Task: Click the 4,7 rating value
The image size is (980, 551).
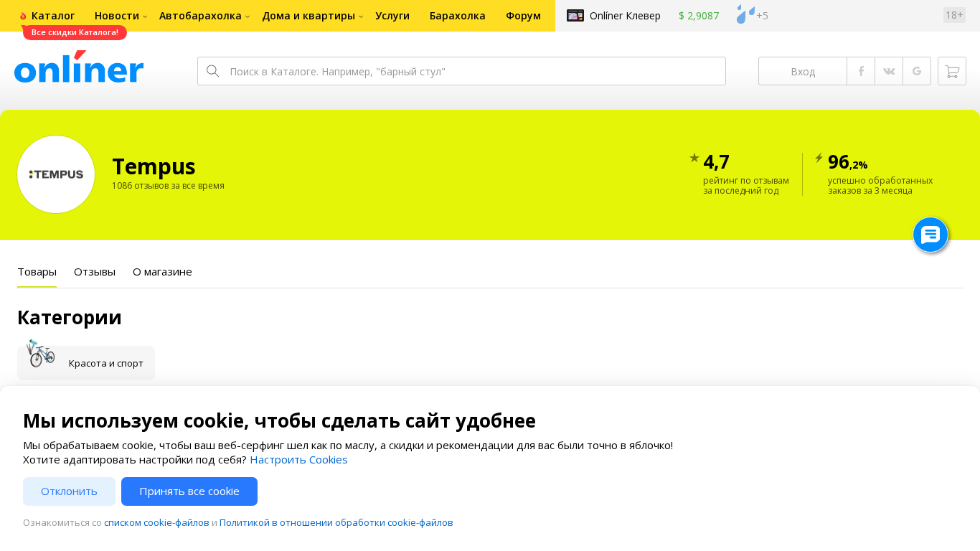Action: coord(717,162)
